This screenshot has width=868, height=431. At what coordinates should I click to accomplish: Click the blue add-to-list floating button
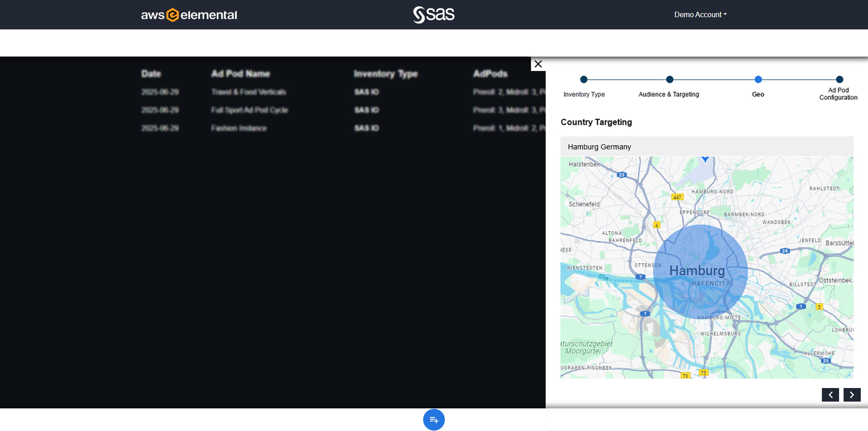coord(434,420)
